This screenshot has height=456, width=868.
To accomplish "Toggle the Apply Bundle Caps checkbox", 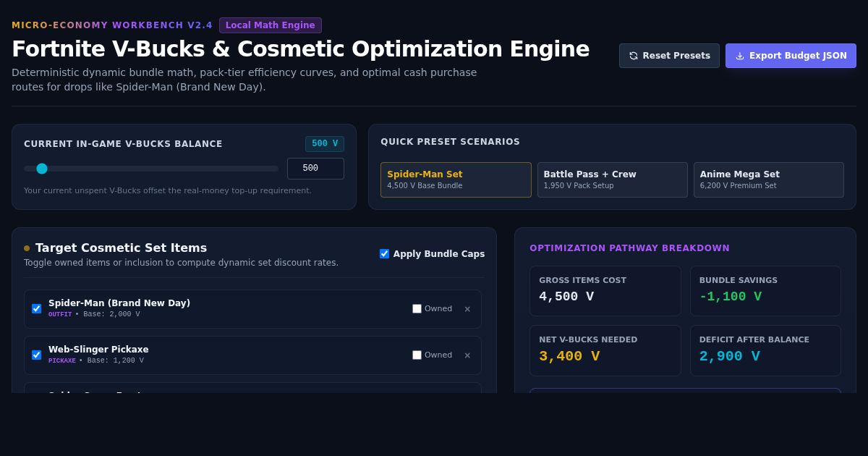I will (384, 254).
